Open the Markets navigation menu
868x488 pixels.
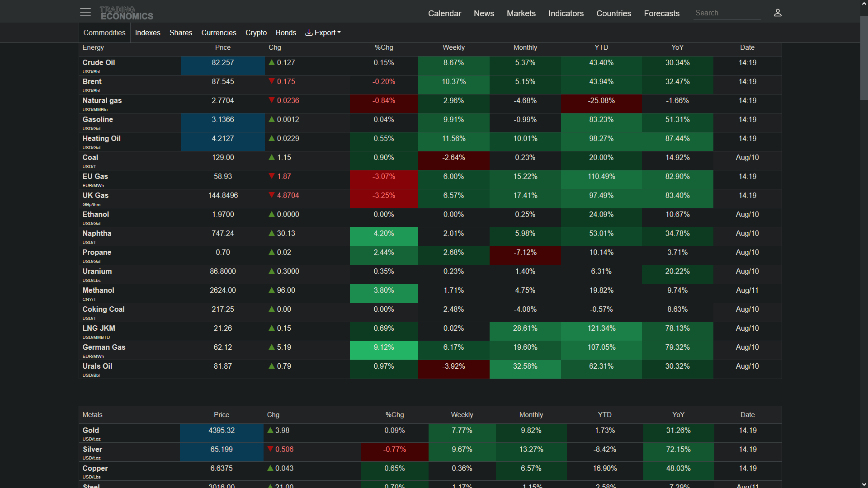[521, 14]
